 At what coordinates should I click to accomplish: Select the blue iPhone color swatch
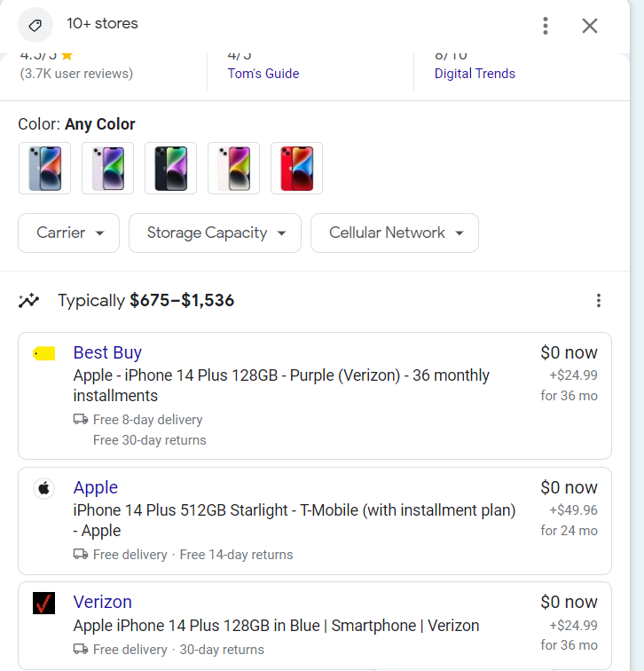point(45,168)
